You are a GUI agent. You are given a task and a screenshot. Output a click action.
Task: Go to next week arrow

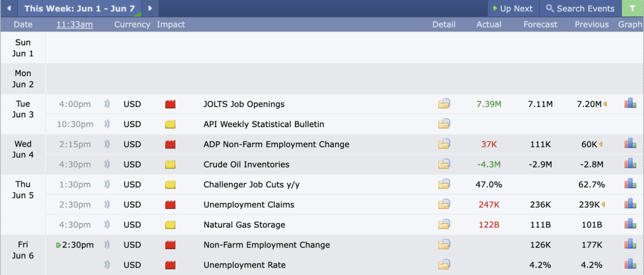(150, 8)
